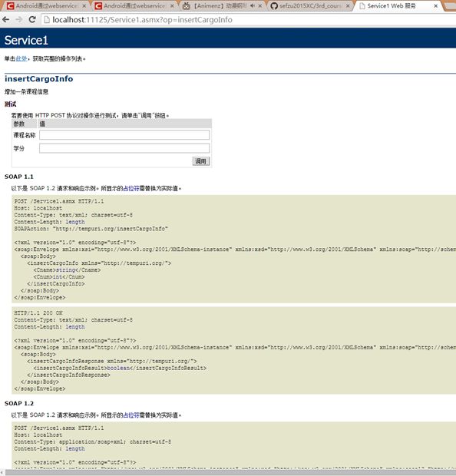Click the <Cnum>int</Cnum> line
Viewport: 456px width, 476px height.
pyautogui.click(x=59, y=277)
